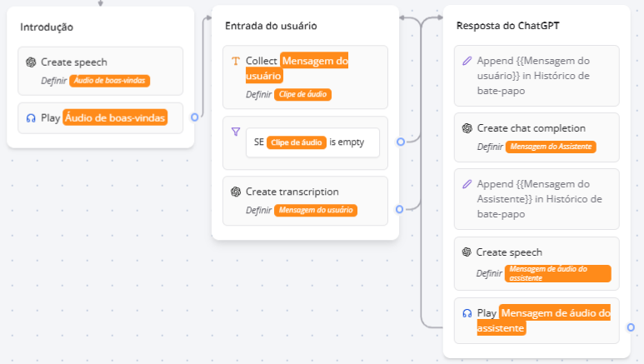
Task: Click the output connector of the SE condition block
Action: click(401, 142)
